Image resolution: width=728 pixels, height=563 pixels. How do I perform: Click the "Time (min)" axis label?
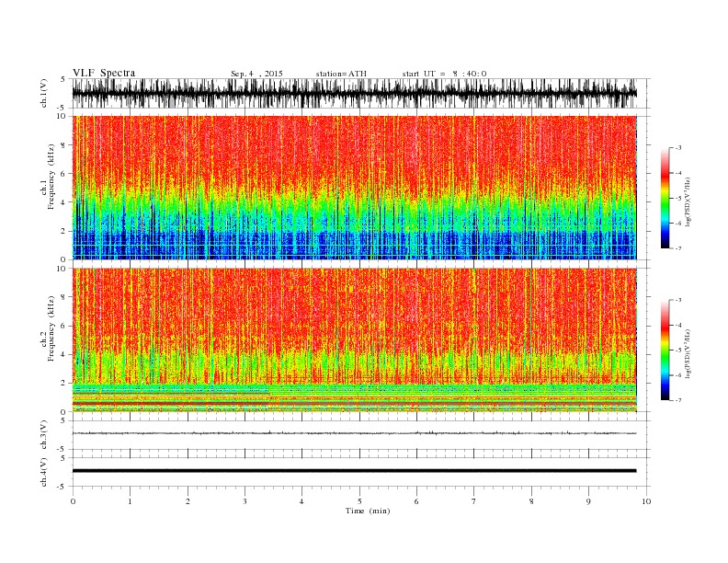368,511
